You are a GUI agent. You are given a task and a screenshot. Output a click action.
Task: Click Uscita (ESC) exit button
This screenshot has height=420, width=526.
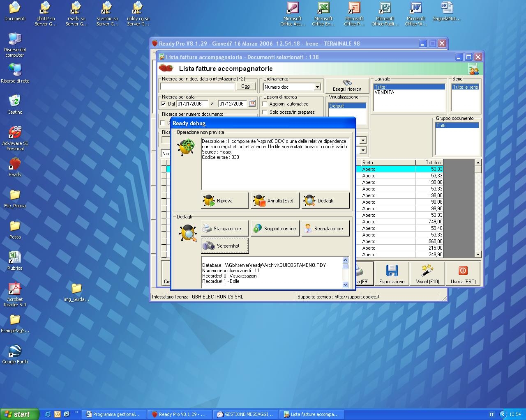point(463,274)
